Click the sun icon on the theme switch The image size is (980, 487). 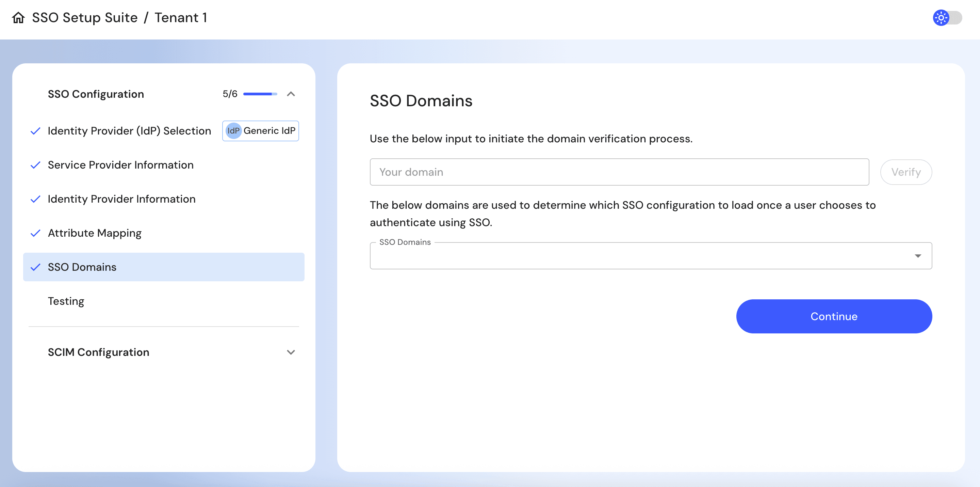coord(941,17)
